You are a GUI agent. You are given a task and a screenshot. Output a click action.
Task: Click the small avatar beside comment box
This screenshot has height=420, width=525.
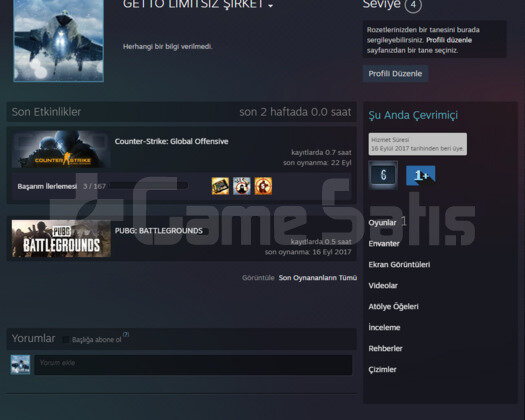tap(20, 365)
